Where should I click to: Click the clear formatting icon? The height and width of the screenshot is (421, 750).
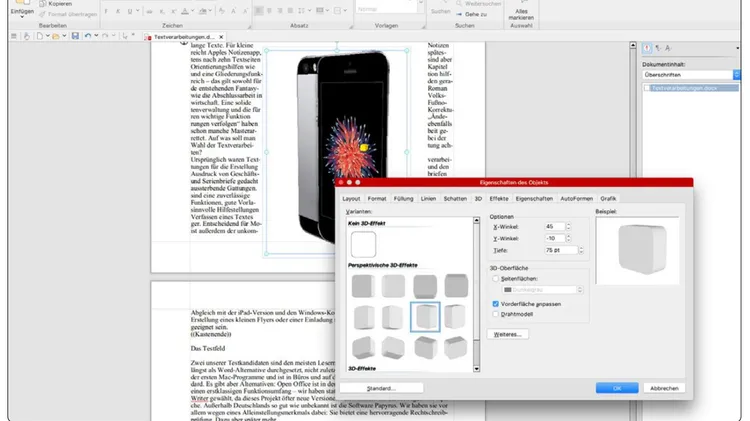[x=221, y=11]
